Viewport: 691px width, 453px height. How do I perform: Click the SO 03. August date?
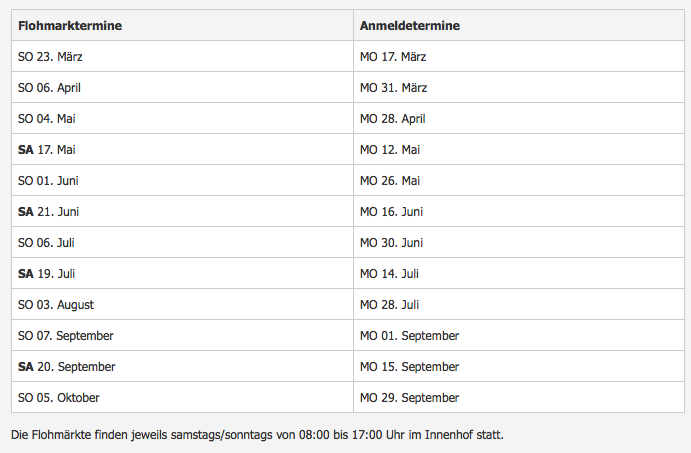(x=56, y=304)
